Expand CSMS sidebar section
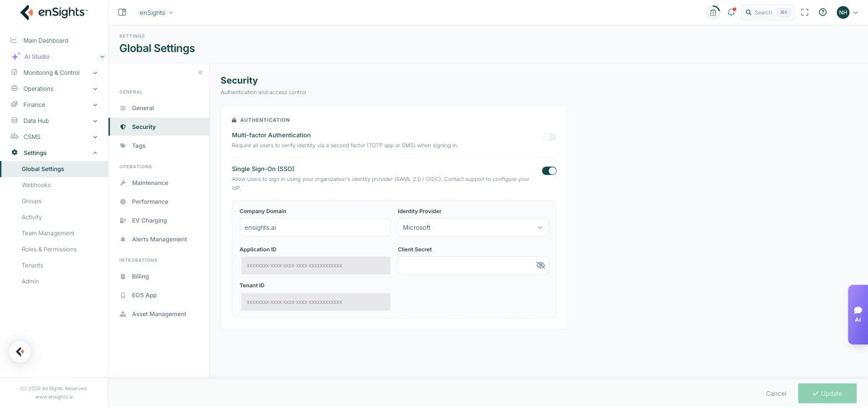The image size is (868, 408). pyautogui.click(x=54, y=137)
